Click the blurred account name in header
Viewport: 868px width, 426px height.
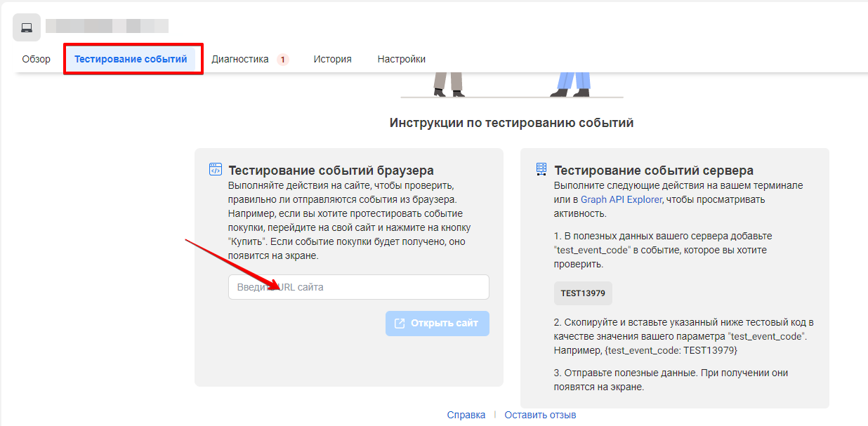coord(107,27)
